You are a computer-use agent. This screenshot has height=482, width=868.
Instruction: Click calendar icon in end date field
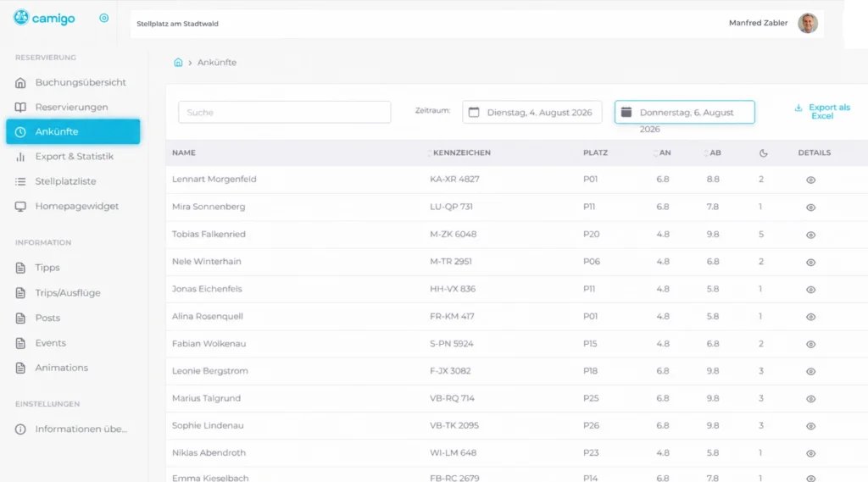tap(626, 113)
